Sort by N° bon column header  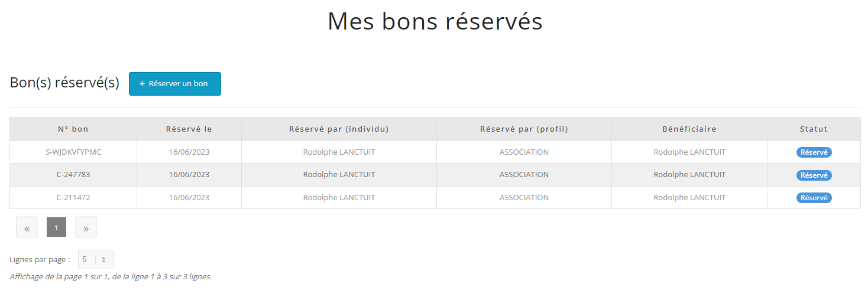point(73,129)
